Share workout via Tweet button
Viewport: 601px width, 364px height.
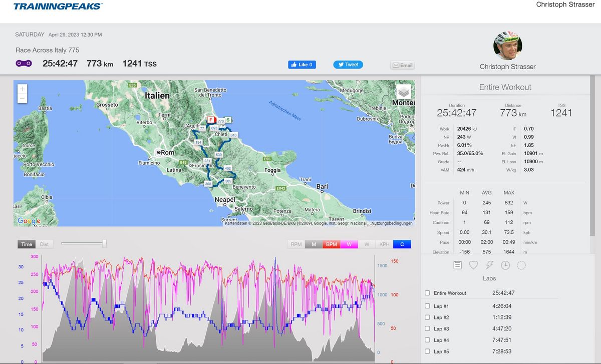point(348,65)
